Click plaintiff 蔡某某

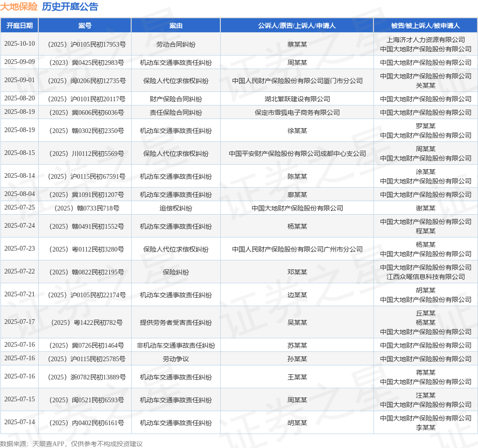pos(297,44)
